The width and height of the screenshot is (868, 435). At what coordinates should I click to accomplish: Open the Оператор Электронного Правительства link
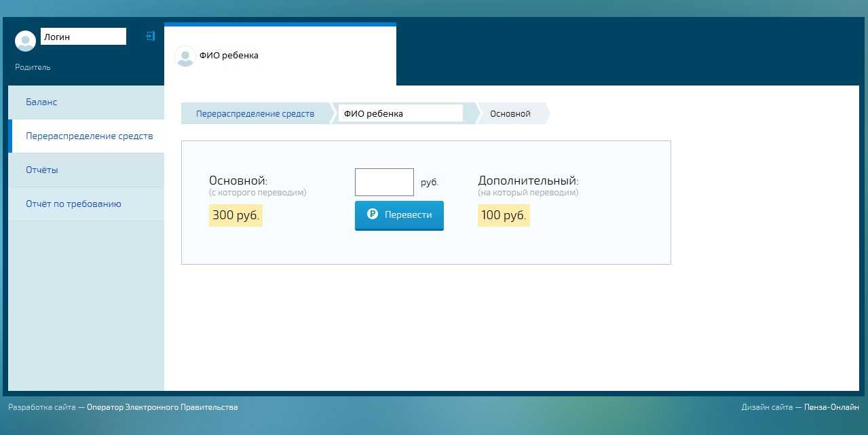pos(162,407)
